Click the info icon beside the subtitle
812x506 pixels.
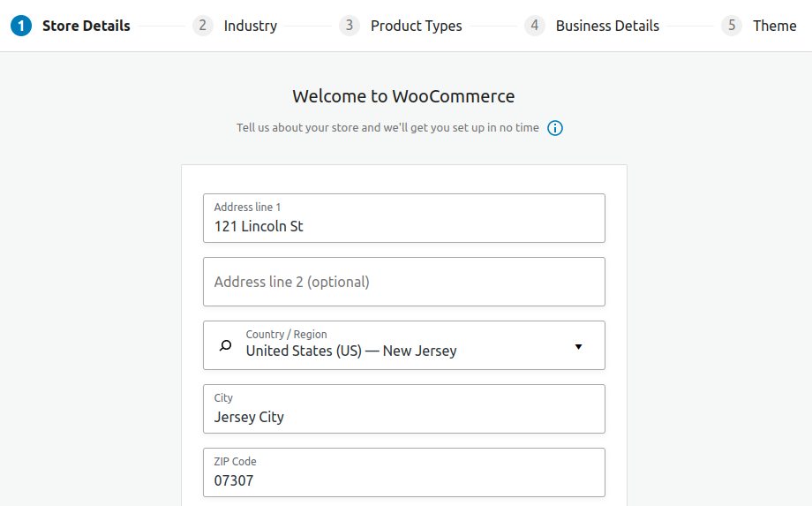pos(554,128)
